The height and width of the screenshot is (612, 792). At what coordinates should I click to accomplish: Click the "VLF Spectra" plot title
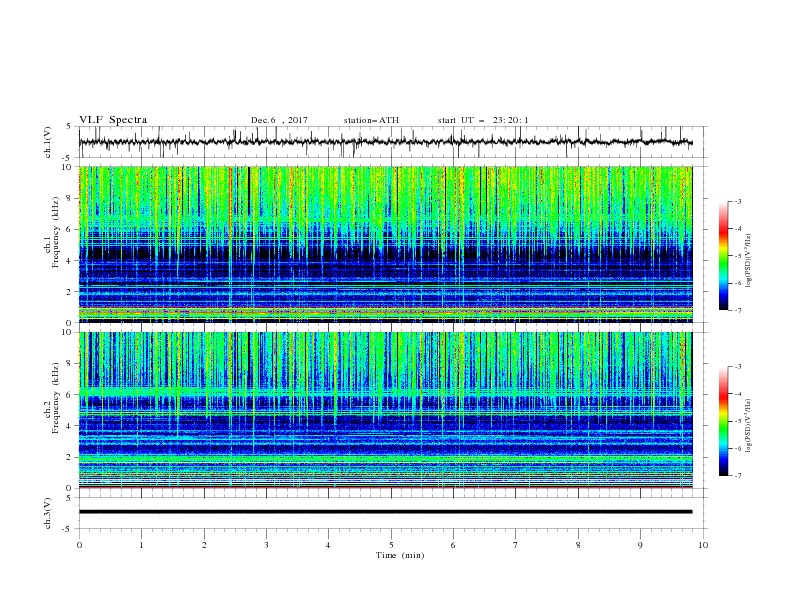[x=113, y=120]
